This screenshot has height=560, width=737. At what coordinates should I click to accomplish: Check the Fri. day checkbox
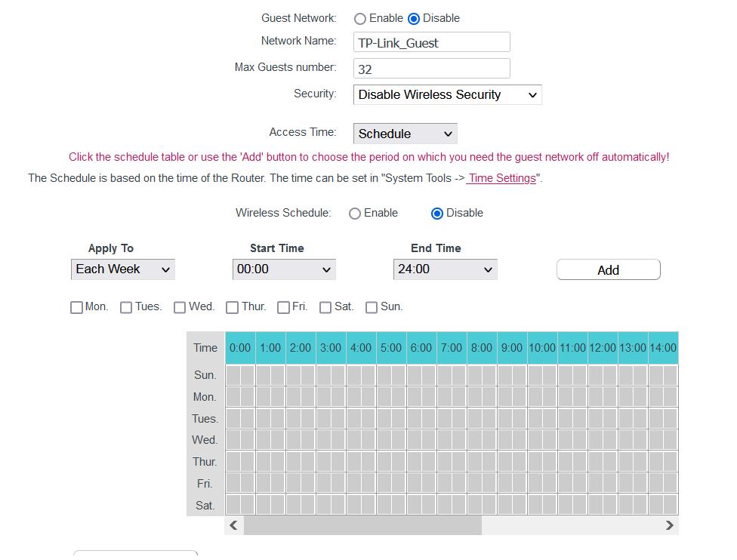(283, 307)
